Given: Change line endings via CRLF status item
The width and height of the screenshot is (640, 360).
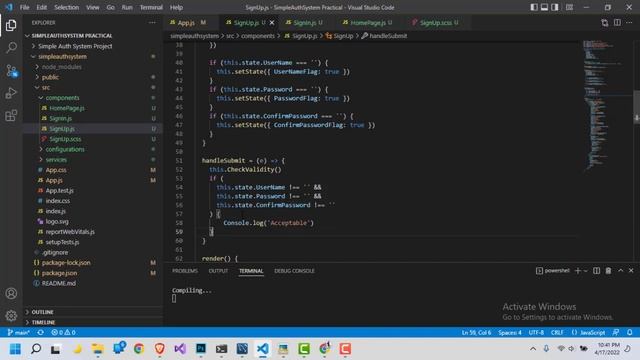Looking at the screenshot, I should click(x=557, y=332).
